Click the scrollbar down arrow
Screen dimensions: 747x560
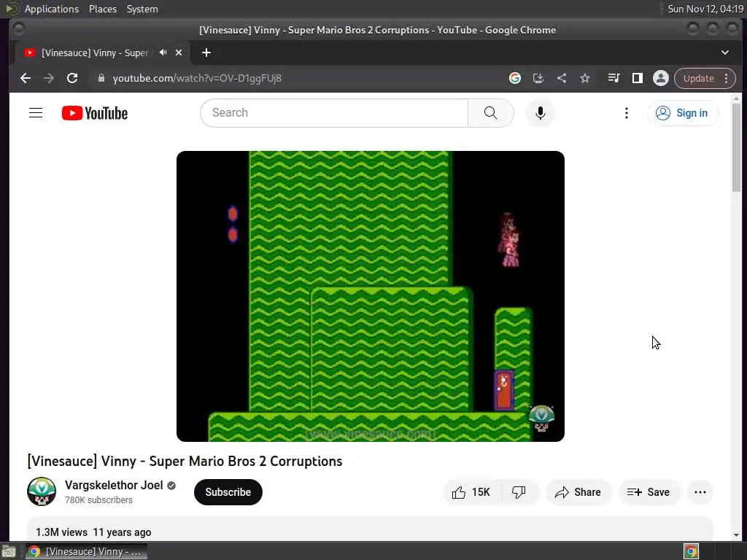coord(736,534)
